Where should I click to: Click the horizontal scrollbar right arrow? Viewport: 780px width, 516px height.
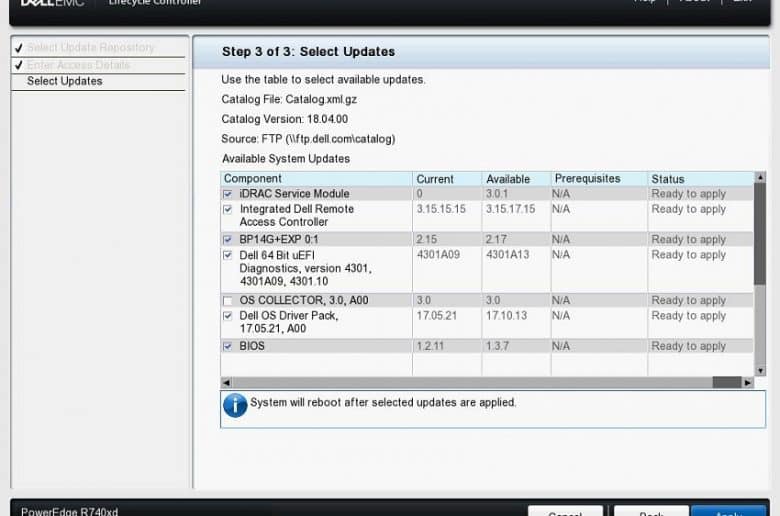tap(748, 383)
